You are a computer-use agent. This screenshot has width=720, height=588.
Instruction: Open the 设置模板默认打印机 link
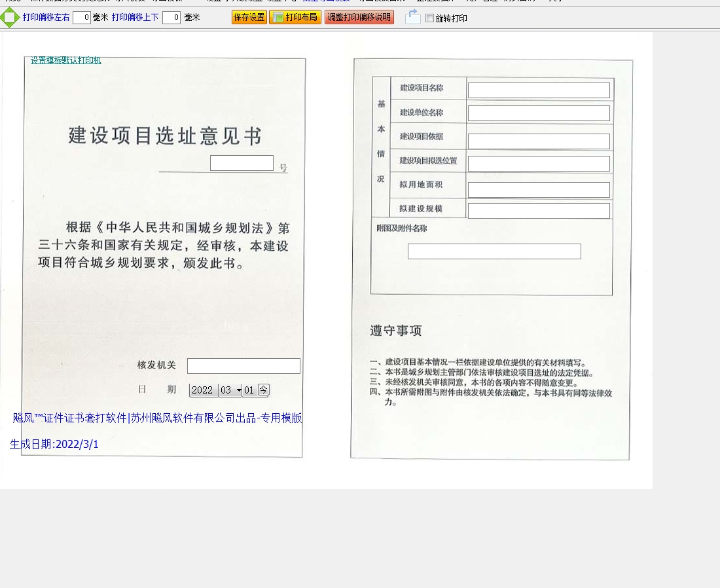65,60
